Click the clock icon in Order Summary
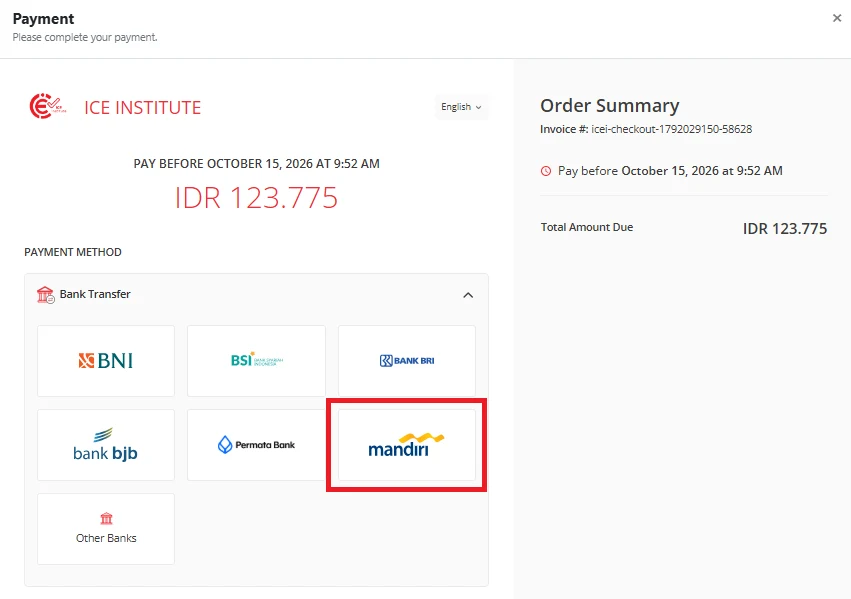Screen dimensions: 851x599 pos(546,171)
